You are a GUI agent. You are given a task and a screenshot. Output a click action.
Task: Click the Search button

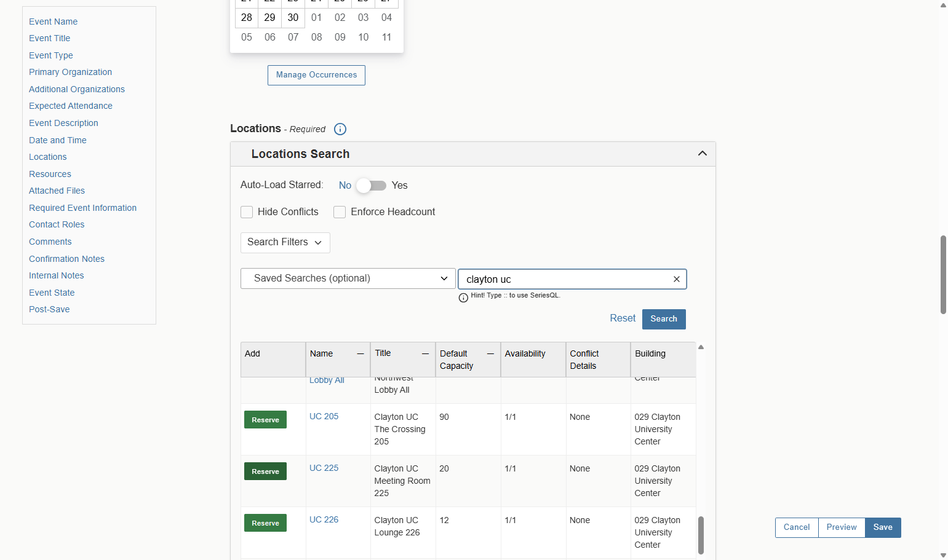tap(664, 319)
